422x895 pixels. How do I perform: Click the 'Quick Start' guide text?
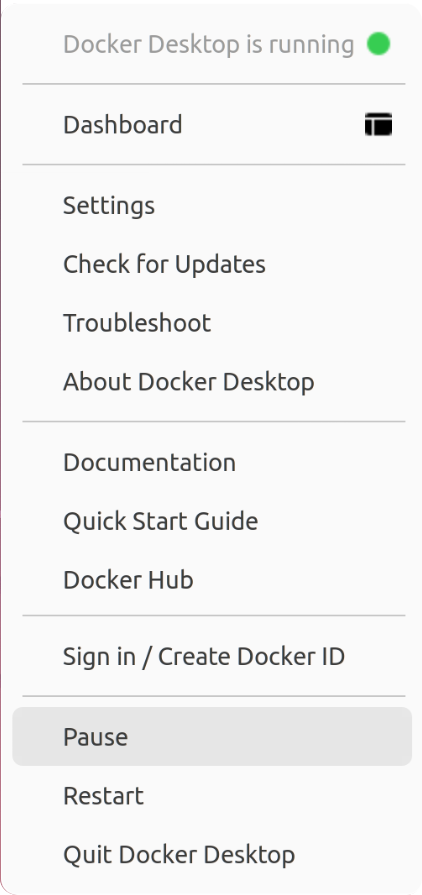point(126,522)
